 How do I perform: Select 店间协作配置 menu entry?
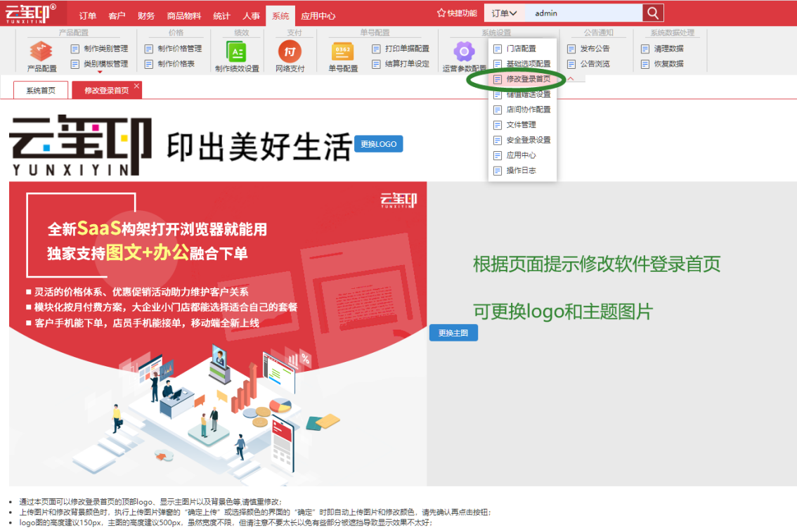tap(522, 110)
